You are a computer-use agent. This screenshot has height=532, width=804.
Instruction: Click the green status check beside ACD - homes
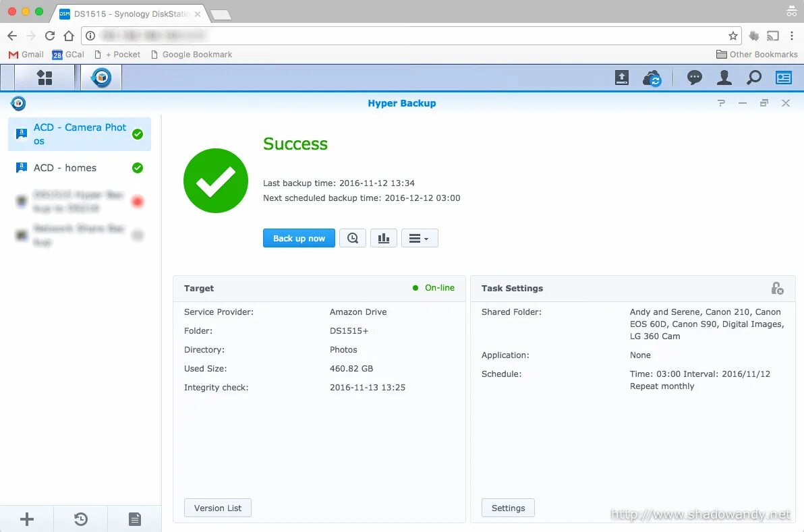(x=138, y=168)
